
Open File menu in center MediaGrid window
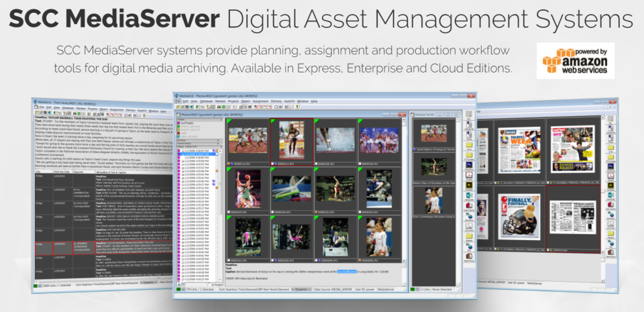(178, 101)
